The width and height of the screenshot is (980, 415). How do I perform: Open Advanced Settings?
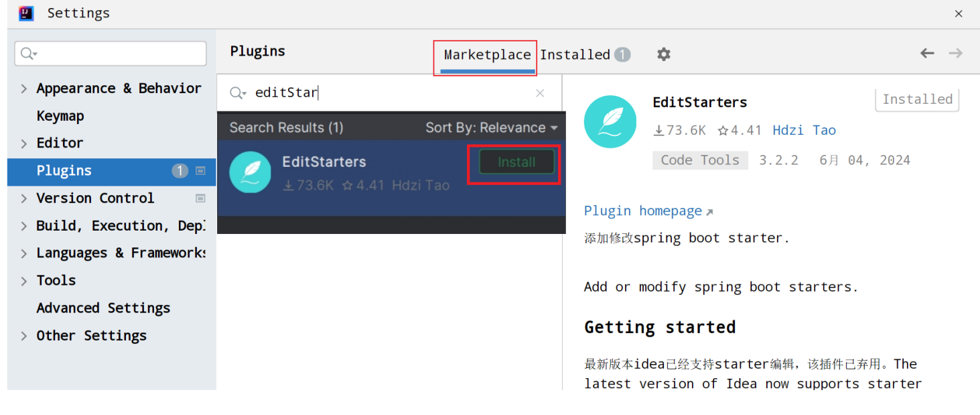pyautogui.click(x=103, y=308)
